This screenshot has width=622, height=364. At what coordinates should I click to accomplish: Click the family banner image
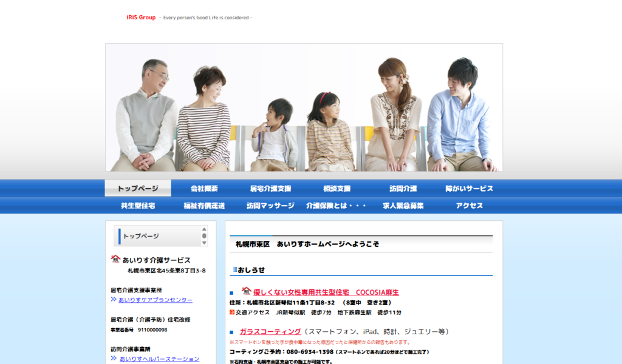click(x=304, y=107)
